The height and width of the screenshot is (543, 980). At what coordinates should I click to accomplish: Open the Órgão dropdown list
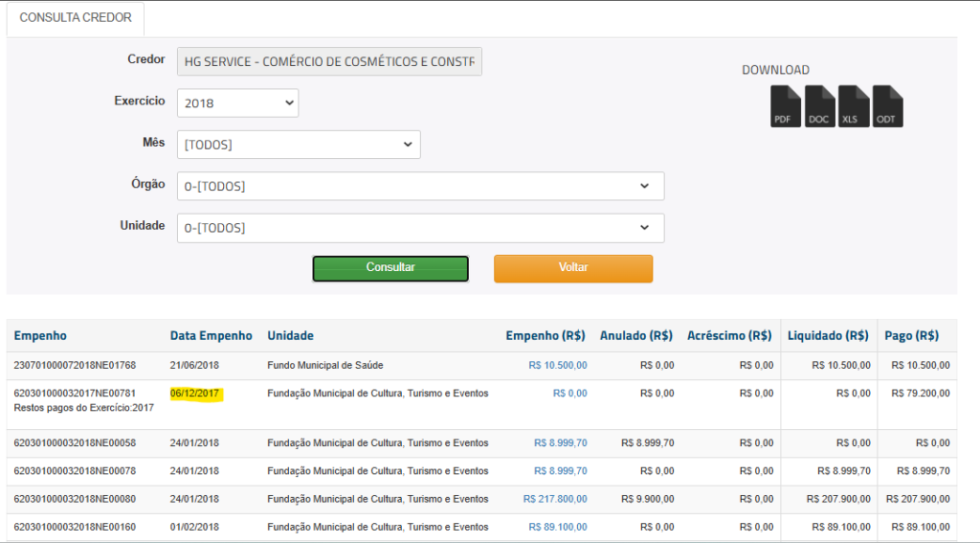tap(420, 186)
